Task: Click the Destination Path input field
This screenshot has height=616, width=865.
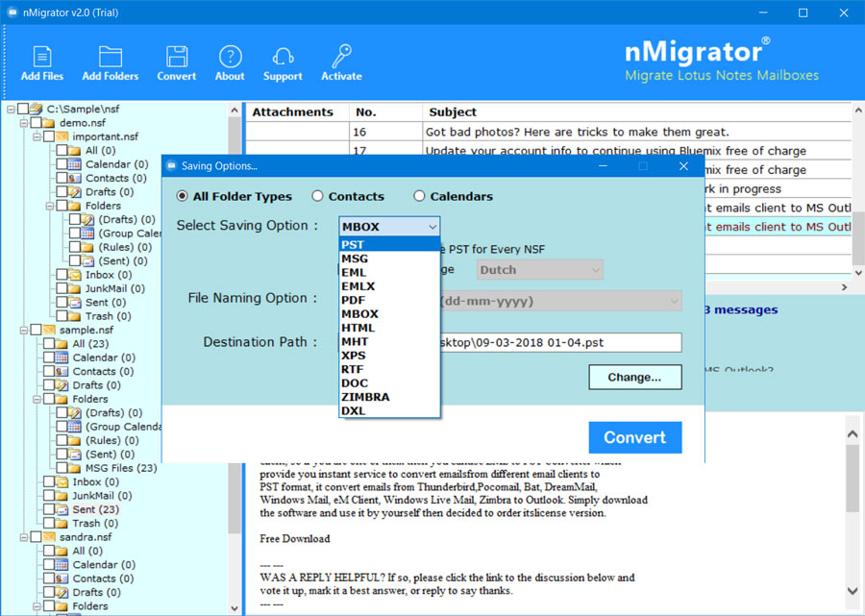Action: click(560, 342)
